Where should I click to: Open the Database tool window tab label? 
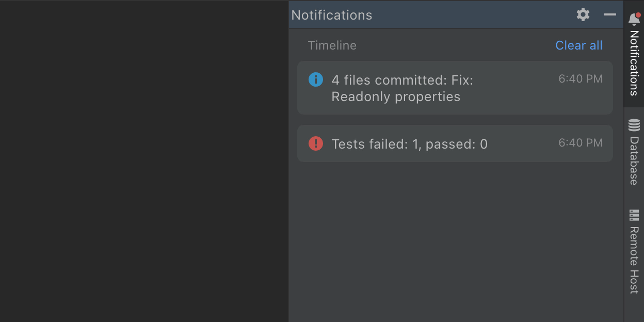click(x=634, y=160)
